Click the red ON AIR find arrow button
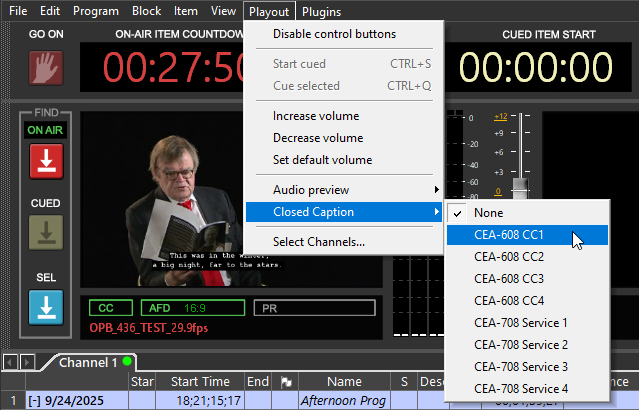This screenshot has width=639, height=410. (46, 161)
